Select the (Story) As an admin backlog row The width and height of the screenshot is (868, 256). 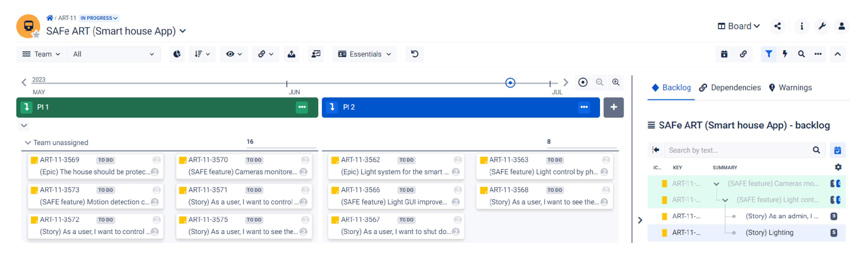click(746, 216)
